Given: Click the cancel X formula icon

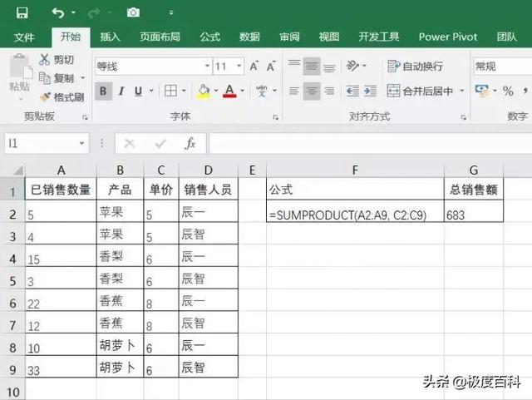Looking at the screenshot, I should click(x=130, y=144).
